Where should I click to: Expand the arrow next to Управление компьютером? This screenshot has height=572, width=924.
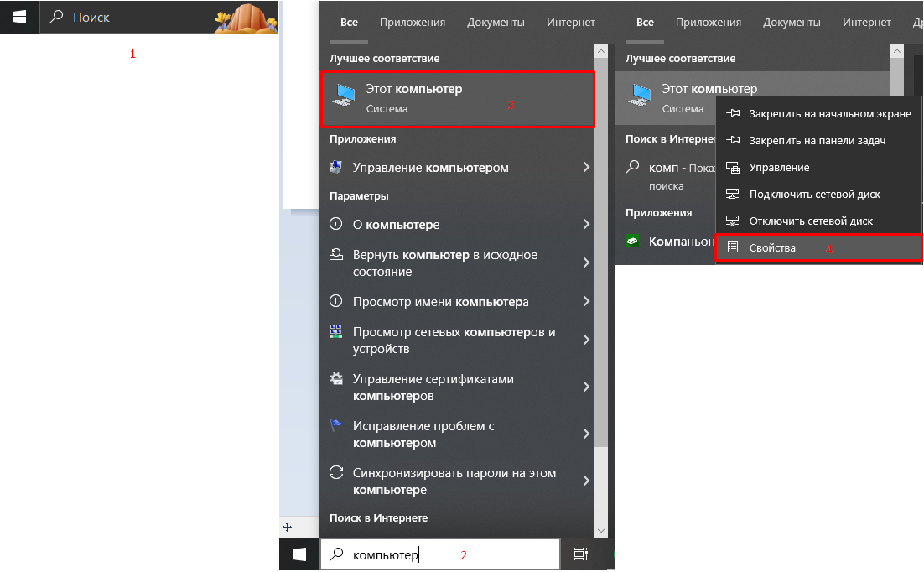(x=585, y=168)
